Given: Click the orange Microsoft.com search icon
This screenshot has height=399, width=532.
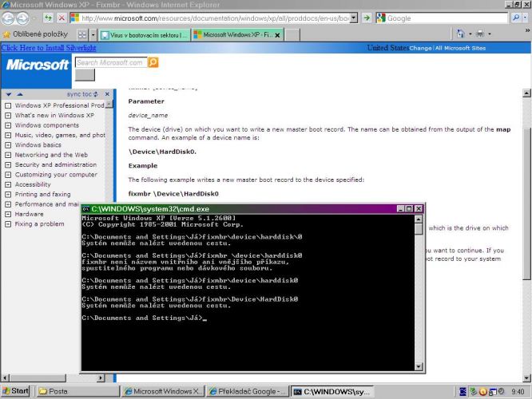Looking at the screenshot, I should (153, 62).
